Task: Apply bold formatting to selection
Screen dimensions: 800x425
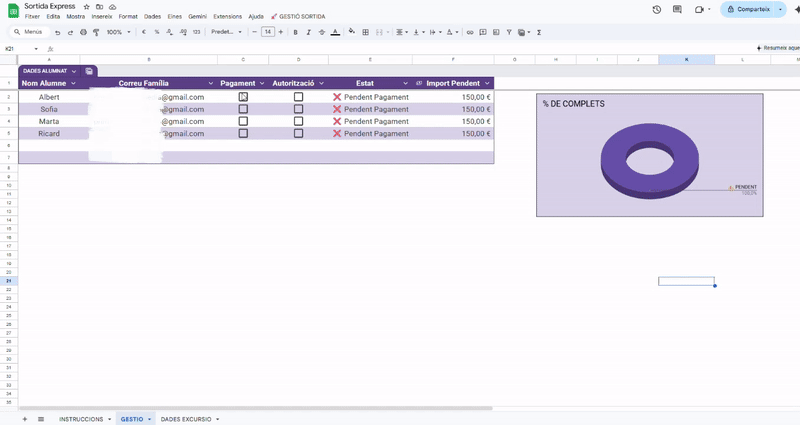Action: (295, 32)
